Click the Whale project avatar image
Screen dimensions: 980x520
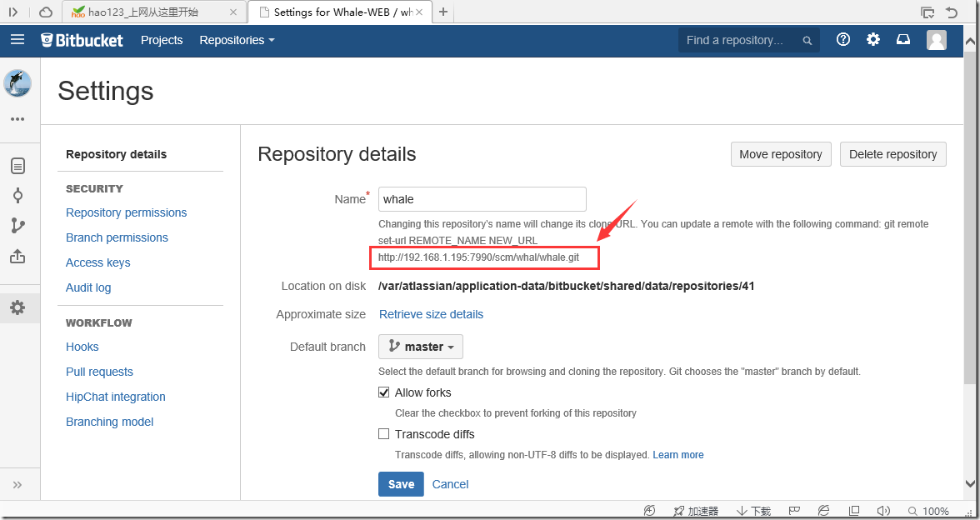point(17,83)
